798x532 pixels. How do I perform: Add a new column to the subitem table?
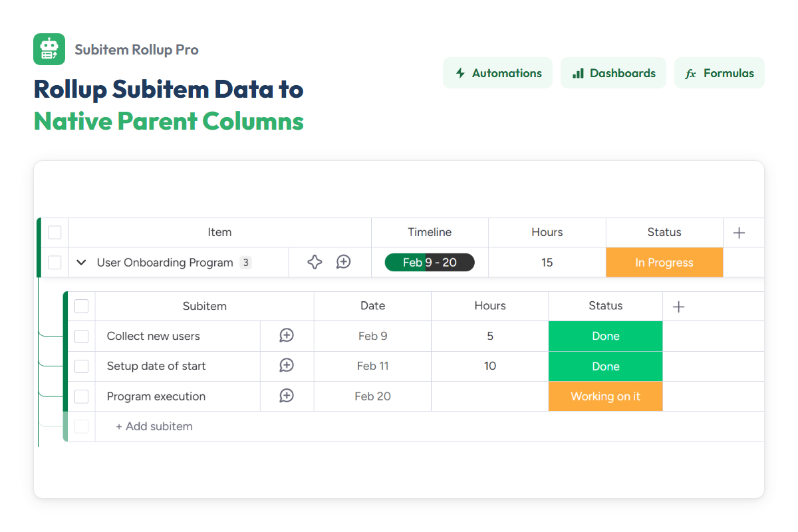[x=678, y=307]
